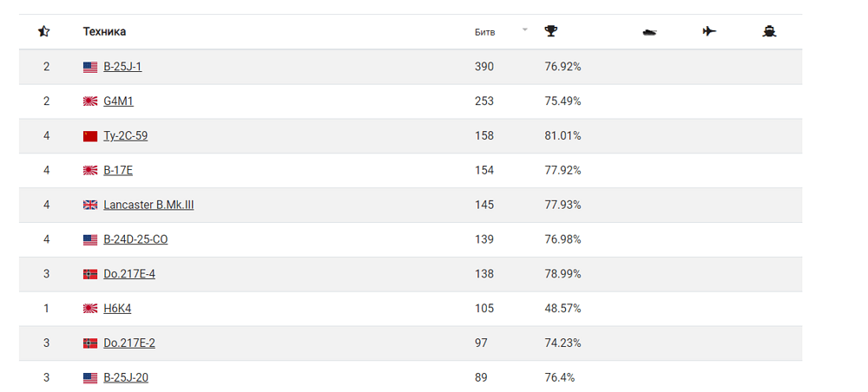The height and width of the screenshot is (392, 868).
Task: Sort by the Битв column header
Action: (485, 32)
